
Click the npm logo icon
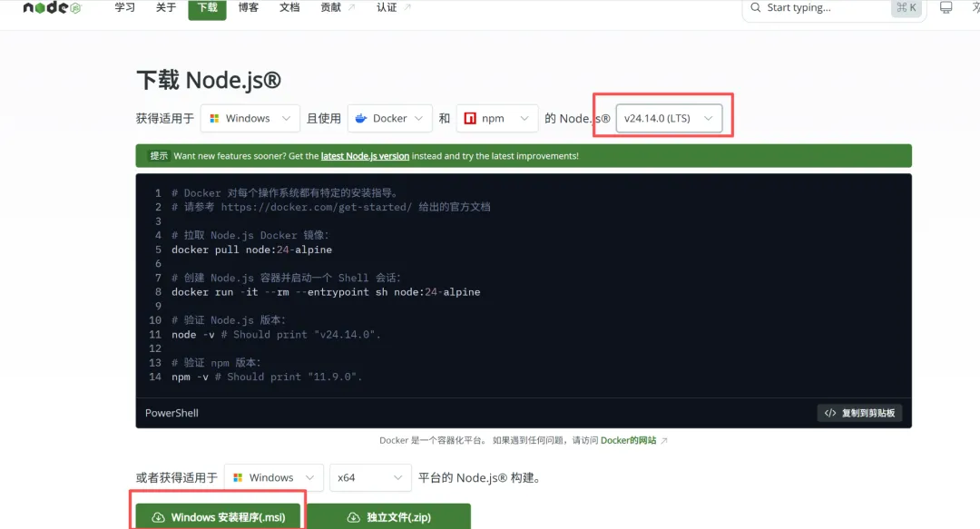pyautogui.click(x=470, y=118)
